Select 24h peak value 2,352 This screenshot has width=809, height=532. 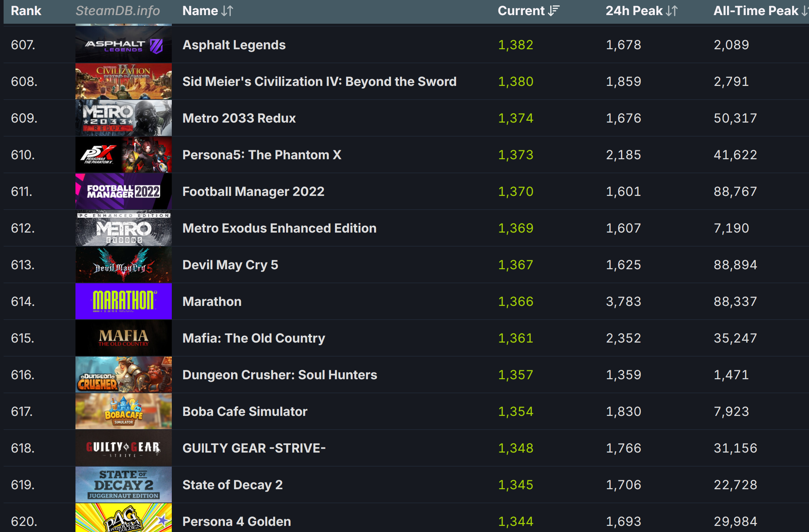624,338
